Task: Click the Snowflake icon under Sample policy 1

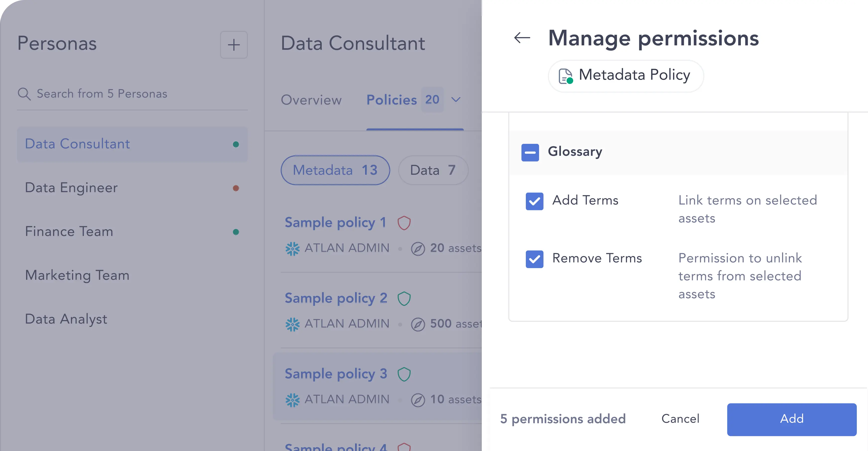Action: click(x=292, y=248)
